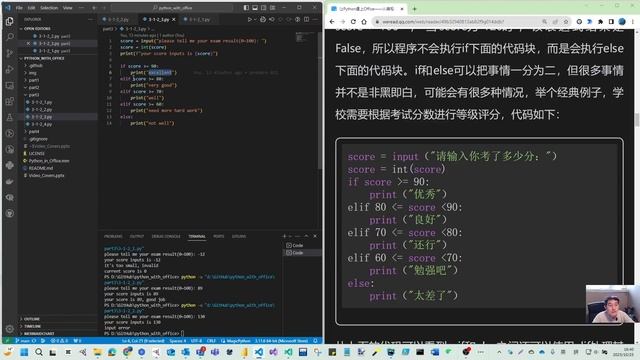Click the UTF-8 encoding in status bar

click(196, 341)
